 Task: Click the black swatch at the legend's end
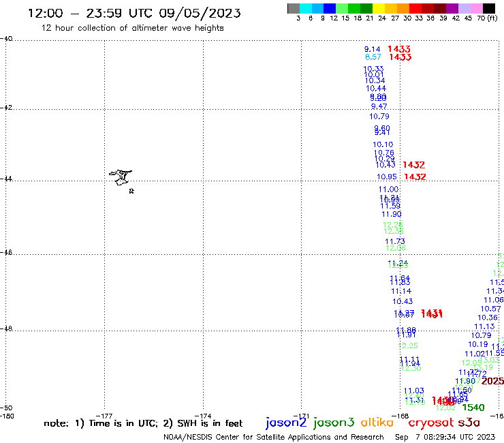point(488,8)
